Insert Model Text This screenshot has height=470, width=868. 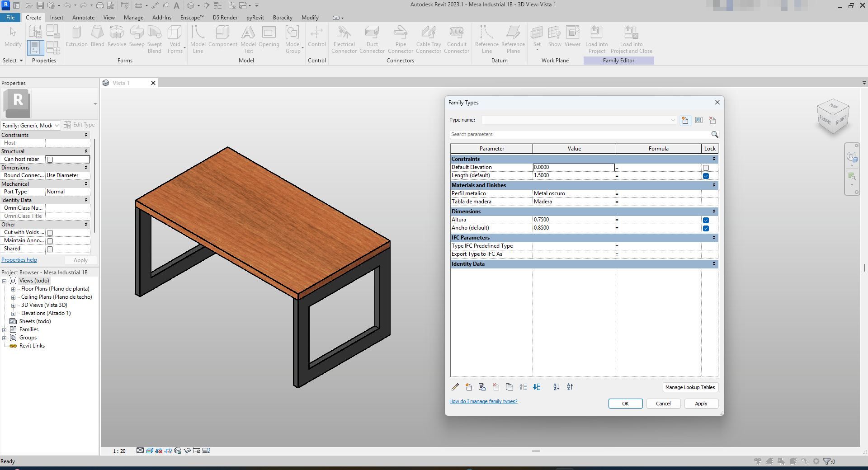pyautogui.click(x=248, y=39)
